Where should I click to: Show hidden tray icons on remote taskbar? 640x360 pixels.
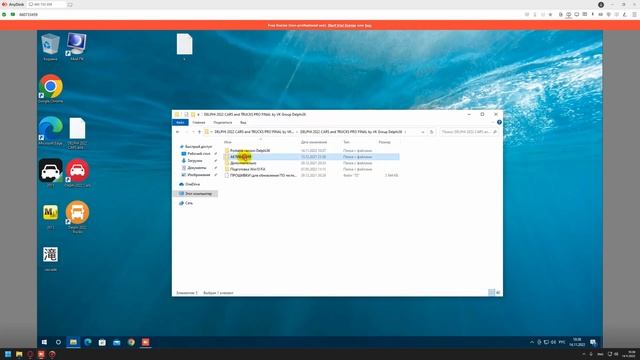click(x=531, y=342)
